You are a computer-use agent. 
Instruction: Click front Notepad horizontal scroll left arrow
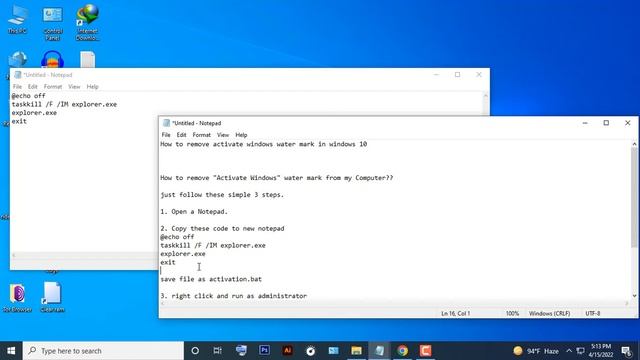[163, 303]
